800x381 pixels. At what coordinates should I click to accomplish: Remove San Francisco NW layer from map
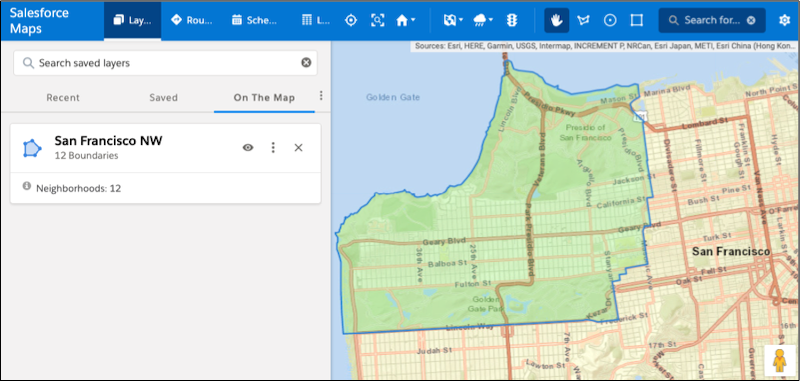(x=298, y=148)
